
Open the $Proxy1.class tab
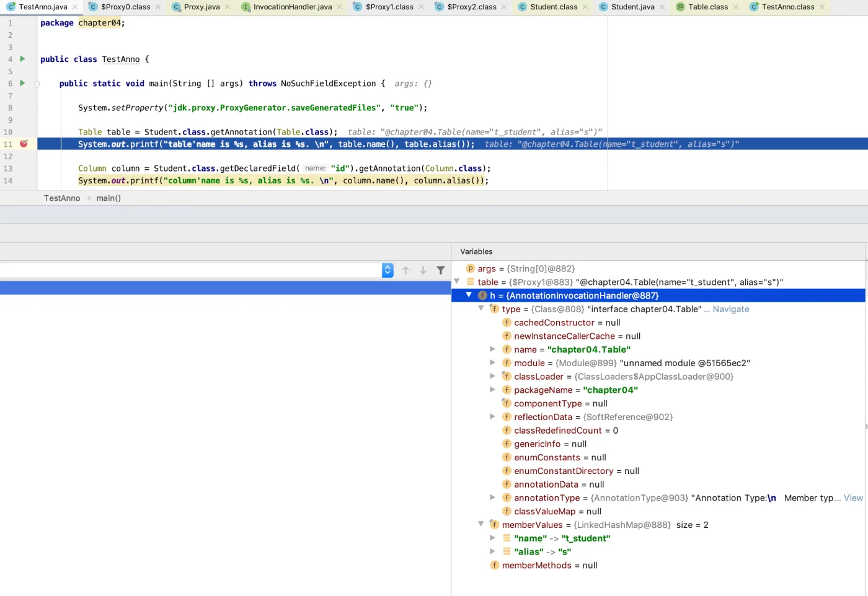click(389, 7)
